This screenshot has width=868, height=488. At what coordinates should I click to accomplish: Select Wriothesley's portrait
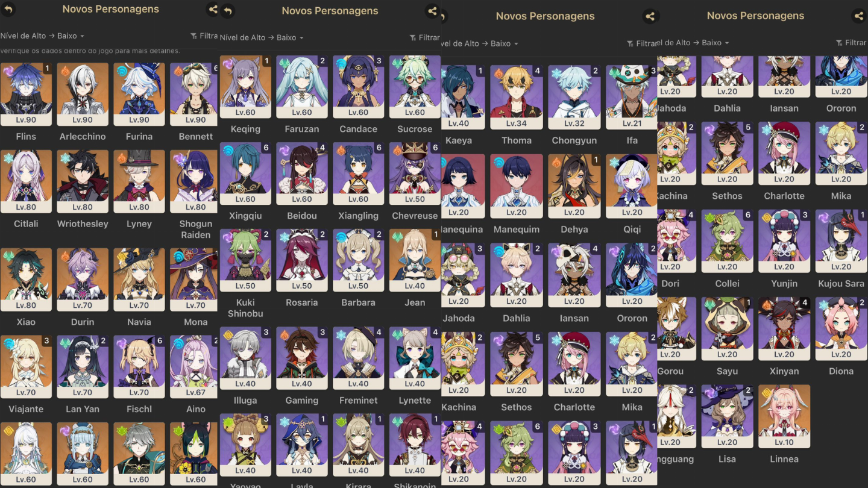click(83, 181)
